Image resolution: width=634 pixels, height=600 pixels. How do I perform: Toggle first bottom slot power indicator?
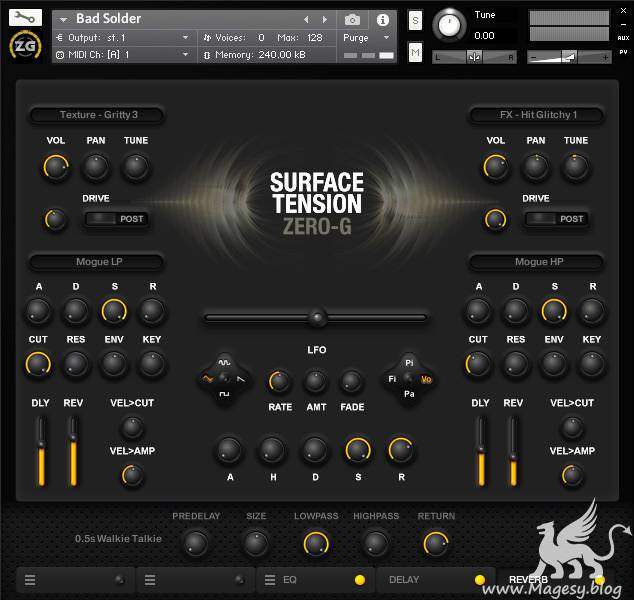pos(119,580)
